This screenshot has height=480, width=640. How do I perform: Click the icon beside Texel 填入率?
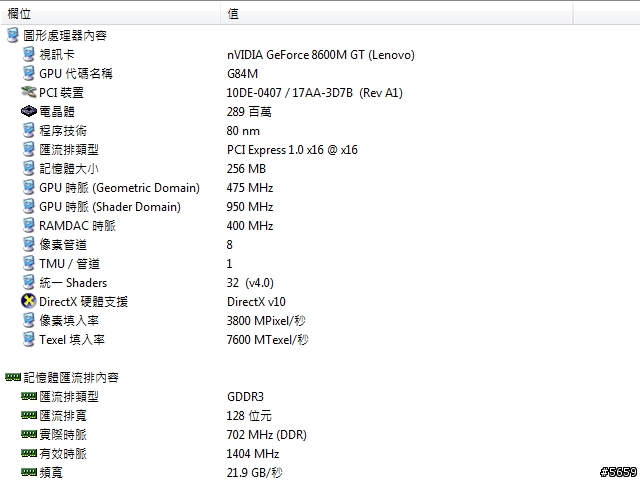[x=29, y=339]
